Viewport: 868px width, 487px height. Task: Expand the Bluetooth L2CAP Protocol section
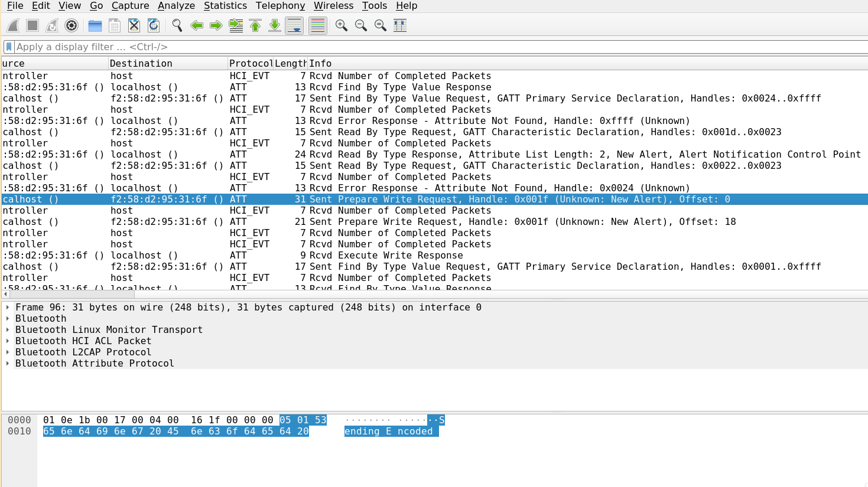point(8,352)
